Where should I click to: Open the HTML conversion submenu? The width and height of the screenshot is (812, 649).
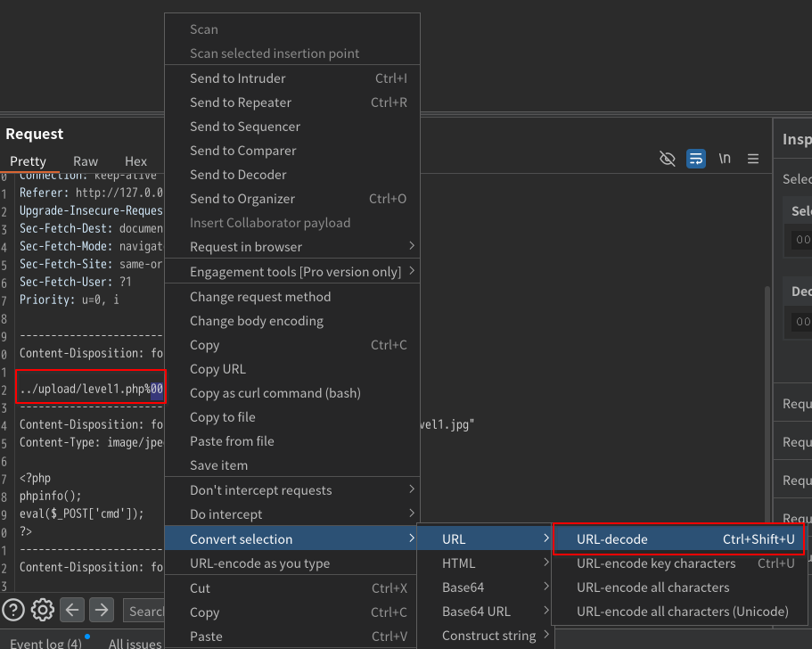coord(484,563)
